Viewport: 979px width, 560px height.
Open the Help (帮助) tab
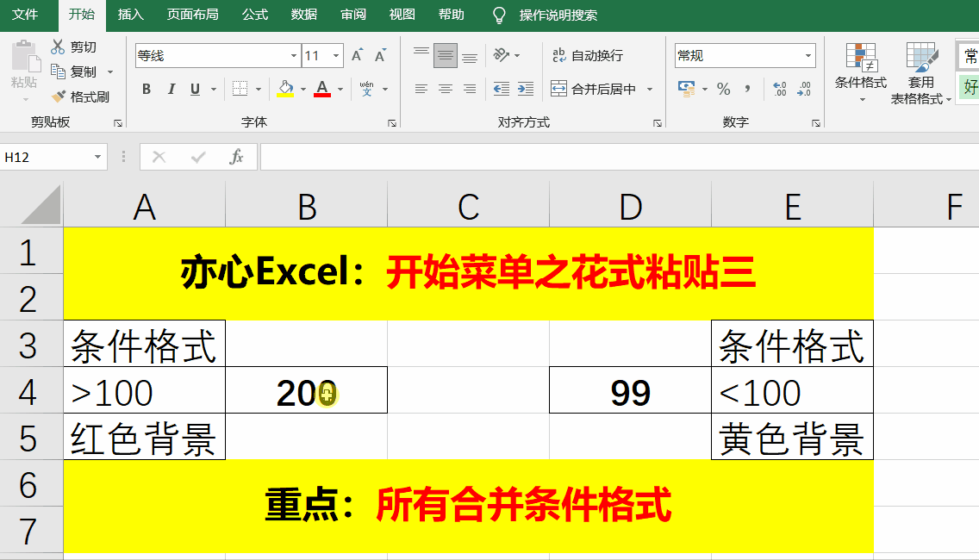[452, 15]
